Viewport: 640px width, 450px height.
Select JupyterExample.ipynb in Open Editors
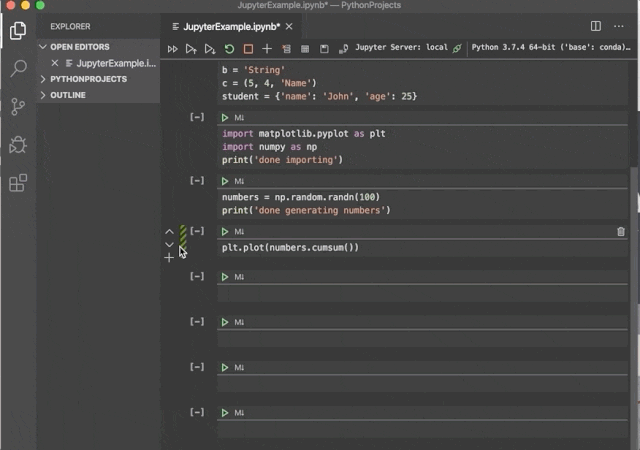(116, 63)
